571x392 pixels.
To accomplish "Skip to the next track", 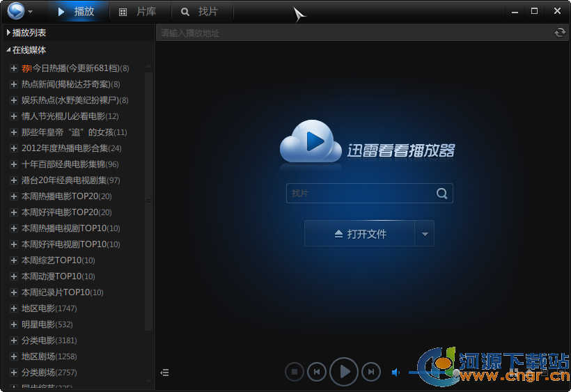I will pyautogui.click(x=371, y=373).
